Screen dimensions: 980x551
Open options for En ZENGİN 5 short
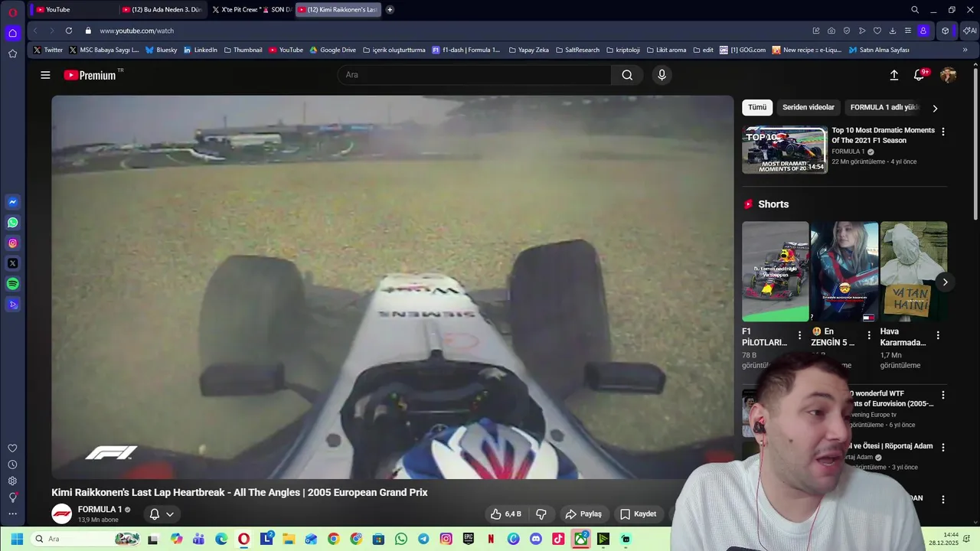pyautogui.click(x=869, y=335)
